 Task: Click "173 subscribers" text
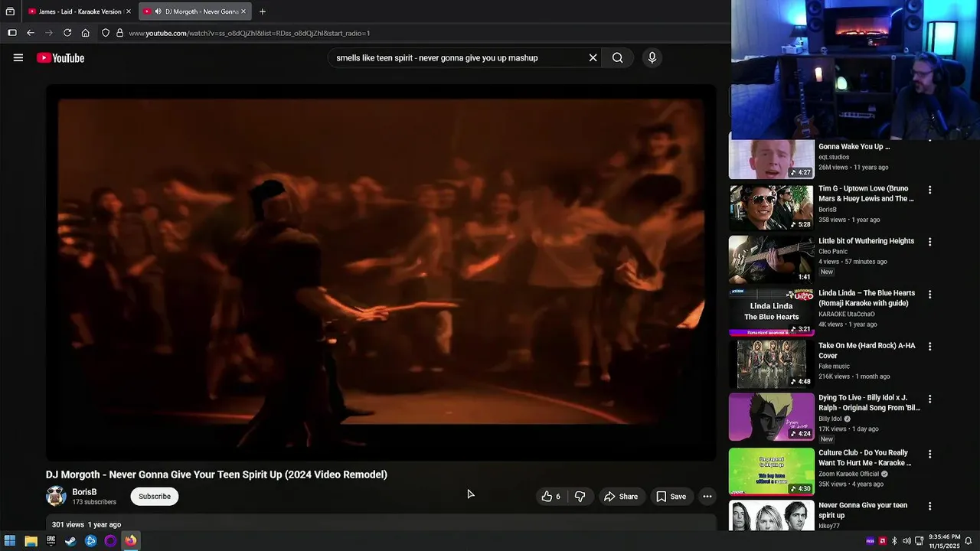point(94,502)
